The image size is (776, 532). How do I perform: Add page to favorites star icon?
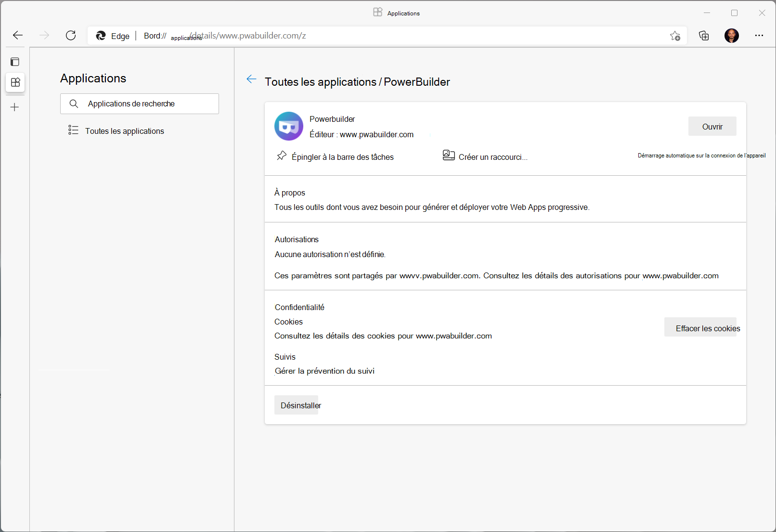click(675, 36)
